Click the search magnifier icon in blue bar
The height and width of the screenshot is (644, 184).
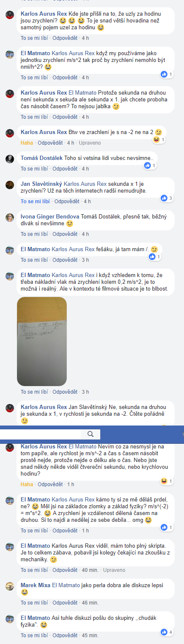pyautogui.click(x=90, y=434)
